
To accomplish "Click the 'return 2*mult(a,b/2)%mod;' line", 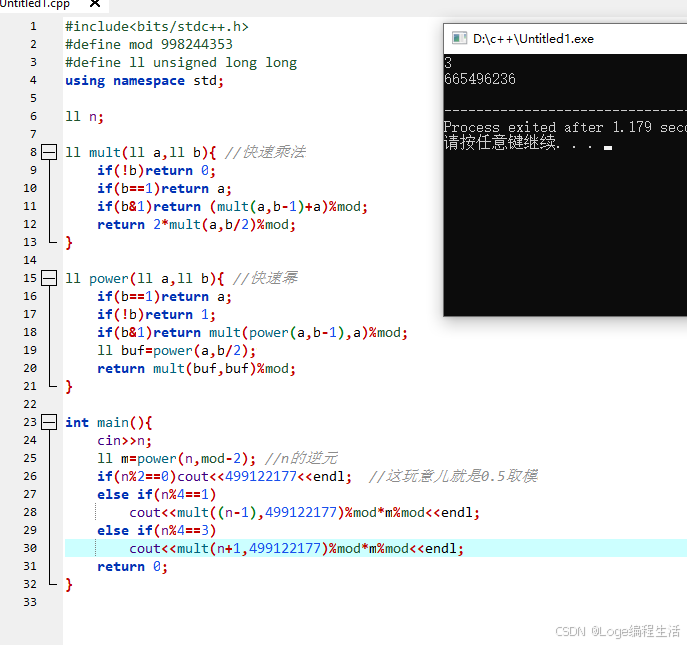I will [196, 224].
